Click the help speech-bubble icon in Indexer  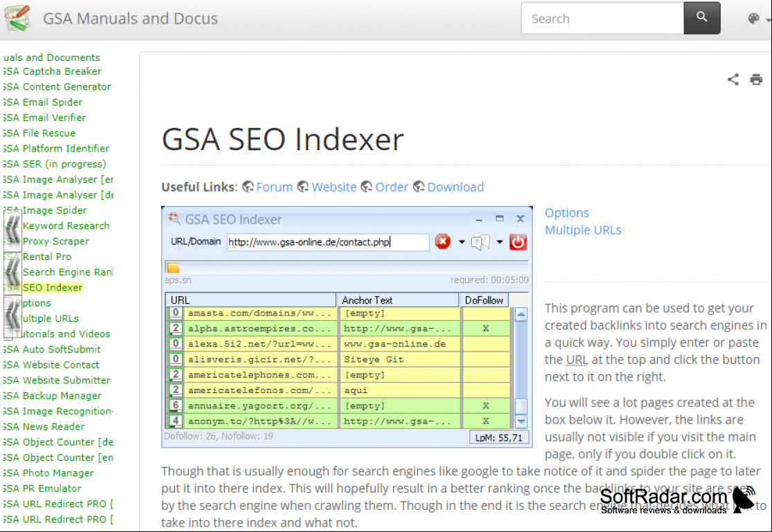pos(480,242)
